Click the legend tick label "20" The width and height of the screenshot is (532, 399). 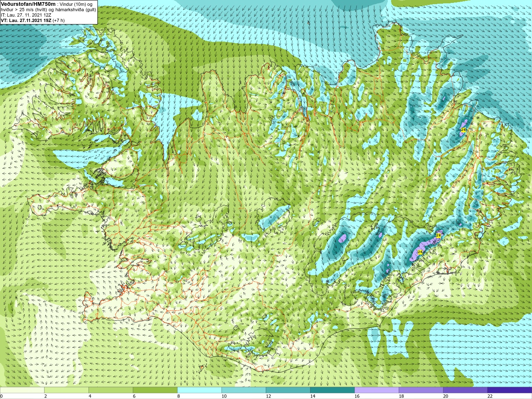[x=446, y=396]
